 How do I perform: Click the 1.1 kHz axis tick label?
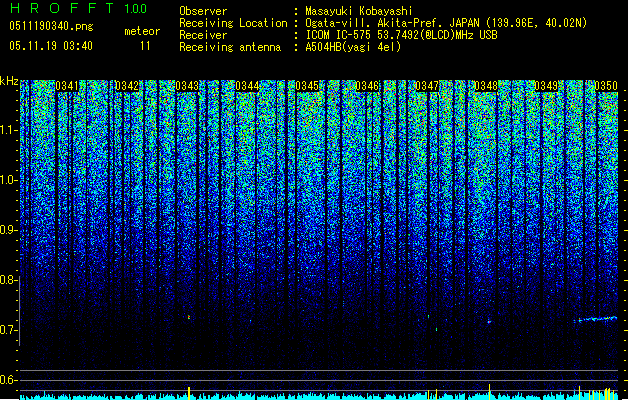pyautogui.click(x=9, y=130)
